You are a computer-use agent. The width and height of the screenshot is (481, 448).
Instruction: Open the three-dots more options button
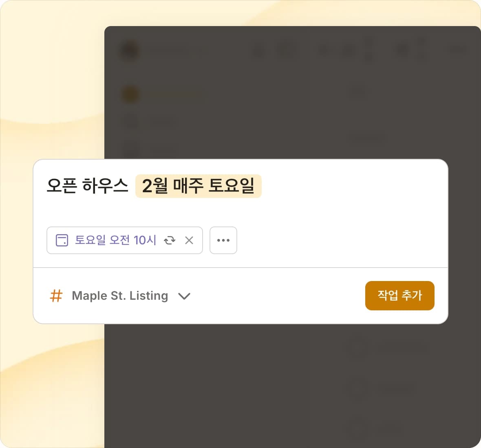pyautogui.click(x=223, y=240)
